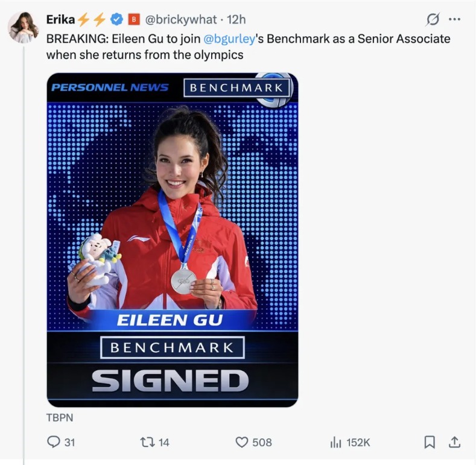
Task: Share the post with upload-arrow icon
Action: click(454, 442)
